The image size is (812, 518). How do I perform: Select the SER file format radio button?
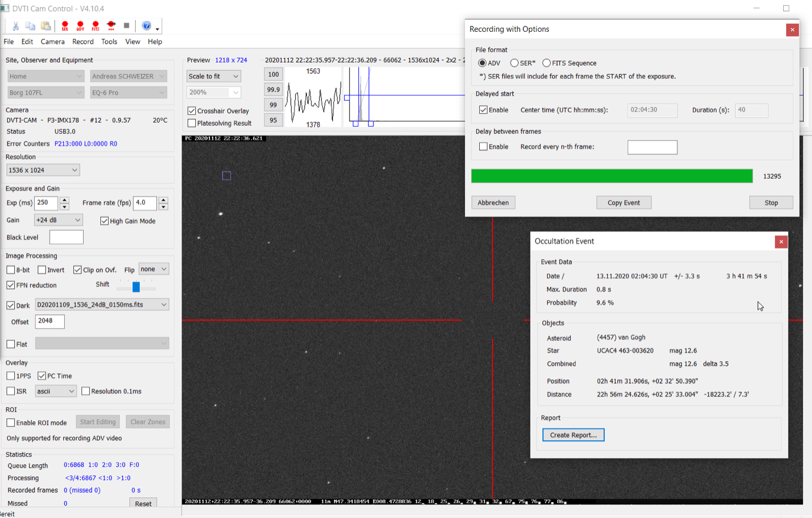pyautogui.click(x=515, y=63)
